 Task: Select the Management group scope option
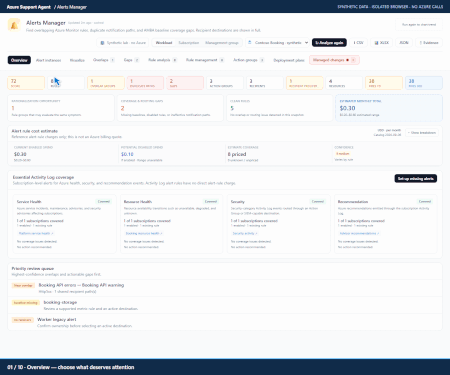tap(222, 43)
